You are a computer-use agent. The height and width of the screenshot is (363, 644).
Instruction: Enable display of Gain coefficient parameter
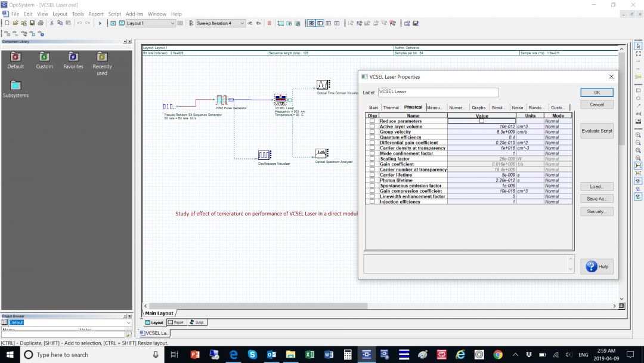point(371,164)
